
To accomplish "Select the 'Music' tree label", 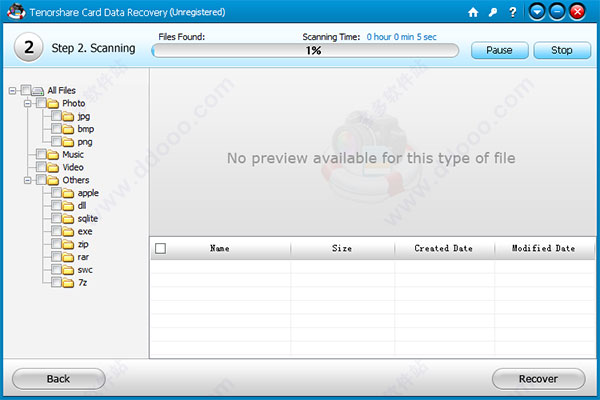I will pos(73,154).
